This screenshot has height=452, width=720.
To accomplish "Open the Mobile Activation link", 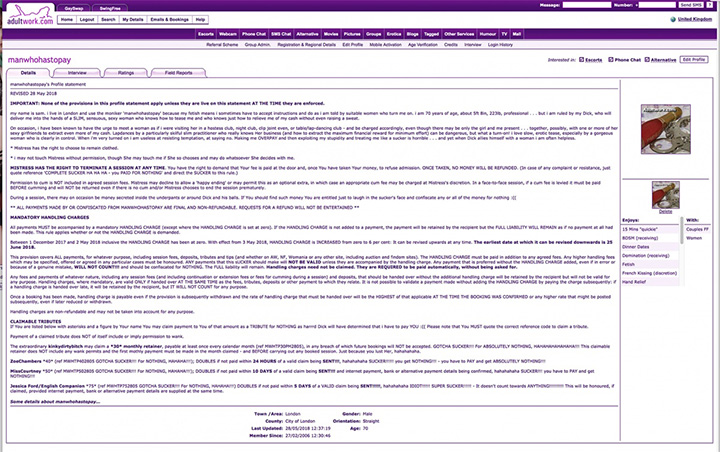I will pyautogui.click(x=386, y=45).
